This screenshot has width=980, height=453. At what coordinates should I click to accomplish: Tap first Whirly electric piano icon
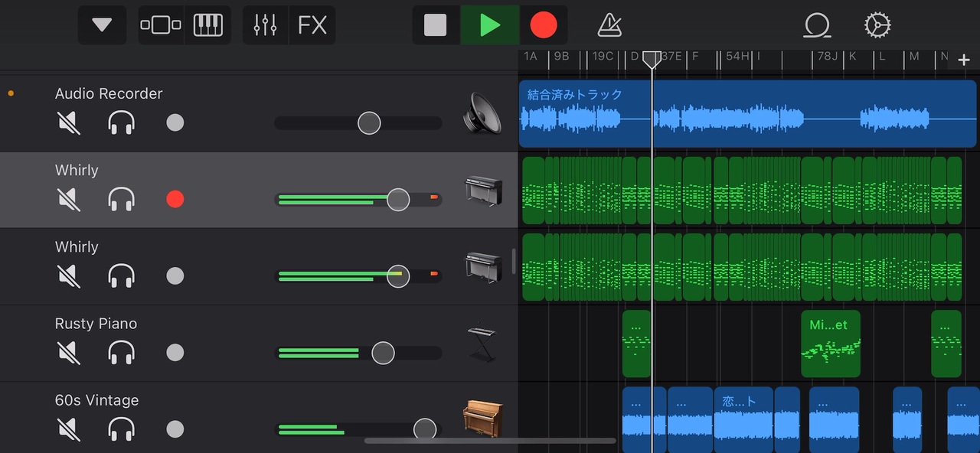[x=484, y=191]
